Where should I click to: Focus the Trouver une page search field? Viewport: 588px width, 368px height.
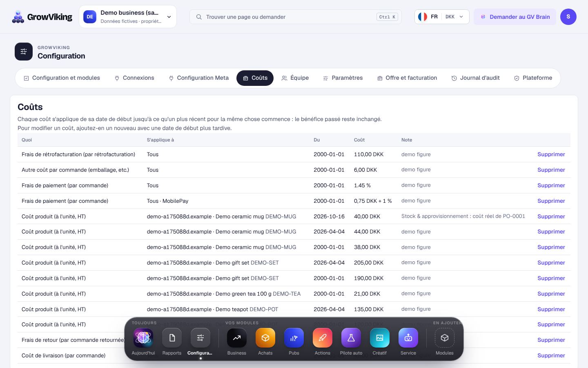pos(296,17)
